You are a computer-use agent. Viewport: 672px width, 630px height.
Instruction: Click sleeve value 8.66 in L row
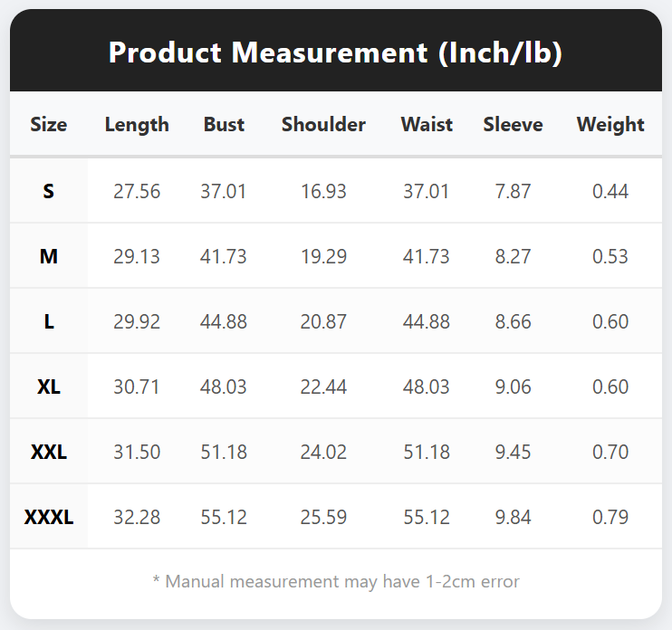(513, 321)
